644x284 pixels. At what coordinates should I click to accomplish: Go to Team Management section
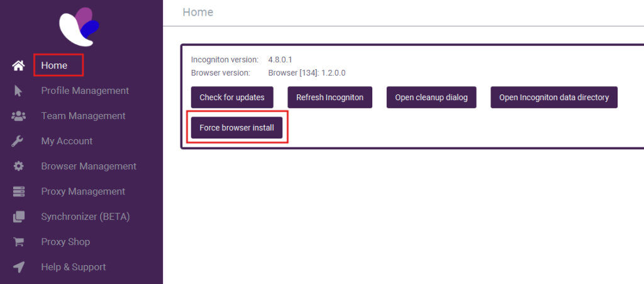pos(83,116)
